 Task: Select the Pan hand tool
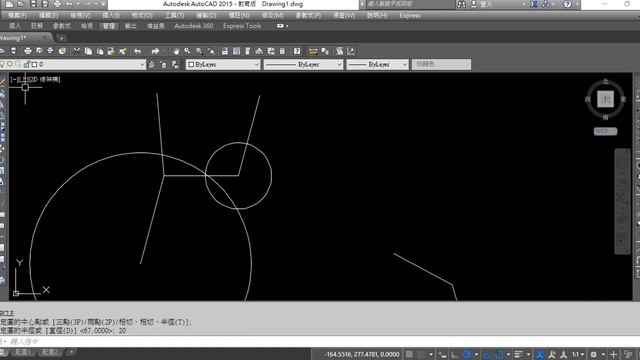click(x=176, y=51)
